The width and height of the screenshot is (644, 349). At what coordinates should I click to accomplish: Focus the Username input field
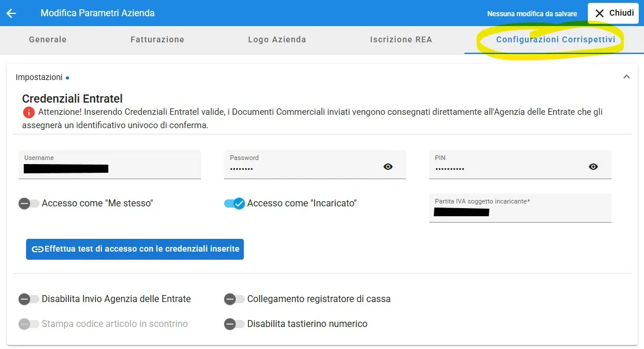point(109,165)
